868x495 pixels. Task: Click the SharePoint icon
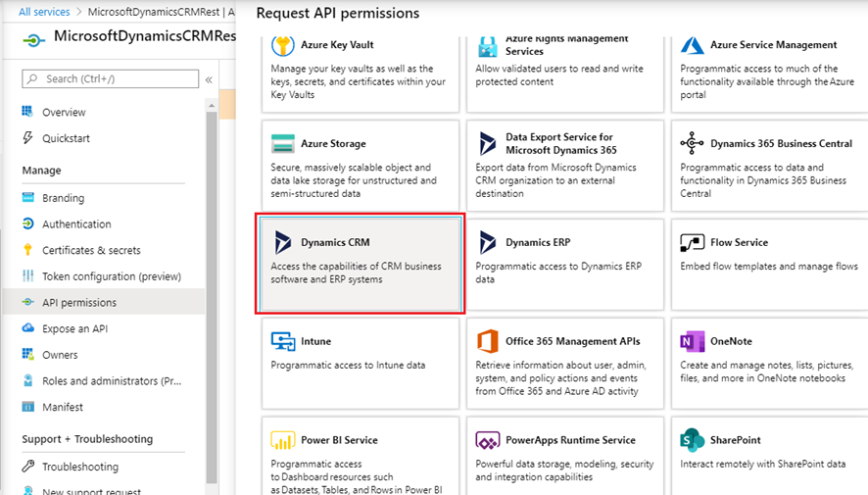click(x=692, y=440)
